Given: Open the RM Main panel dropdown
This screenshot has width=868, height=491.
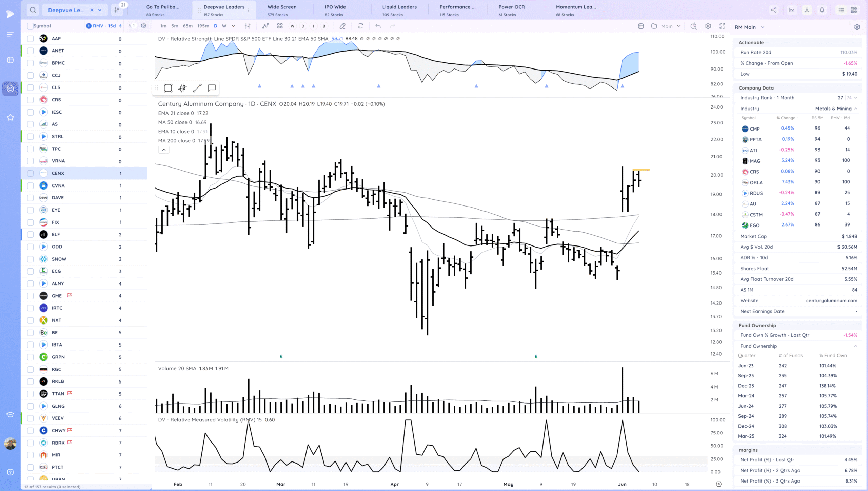Looking at the screenshot, I should [x=763, y=27].
